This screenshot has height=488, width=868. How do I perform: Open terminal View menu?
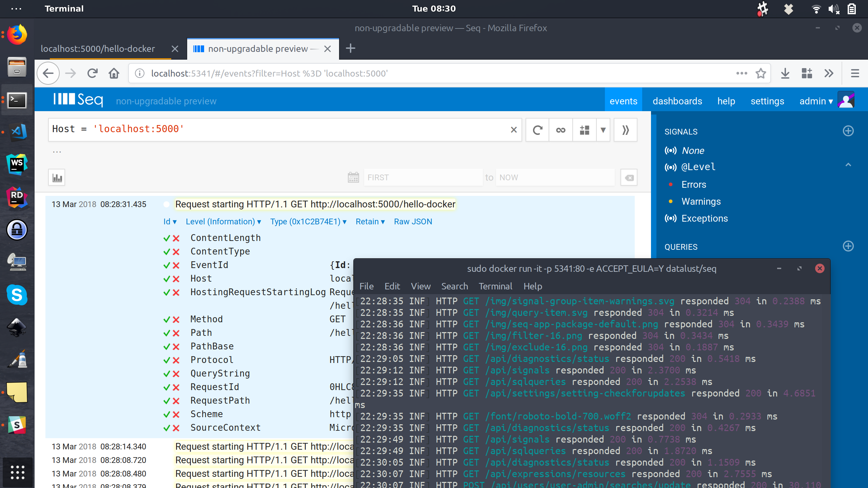(420, 286)
